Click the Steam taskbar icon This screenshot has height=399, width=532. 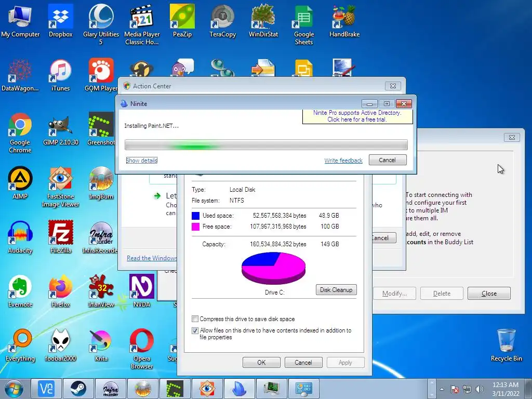78,389
